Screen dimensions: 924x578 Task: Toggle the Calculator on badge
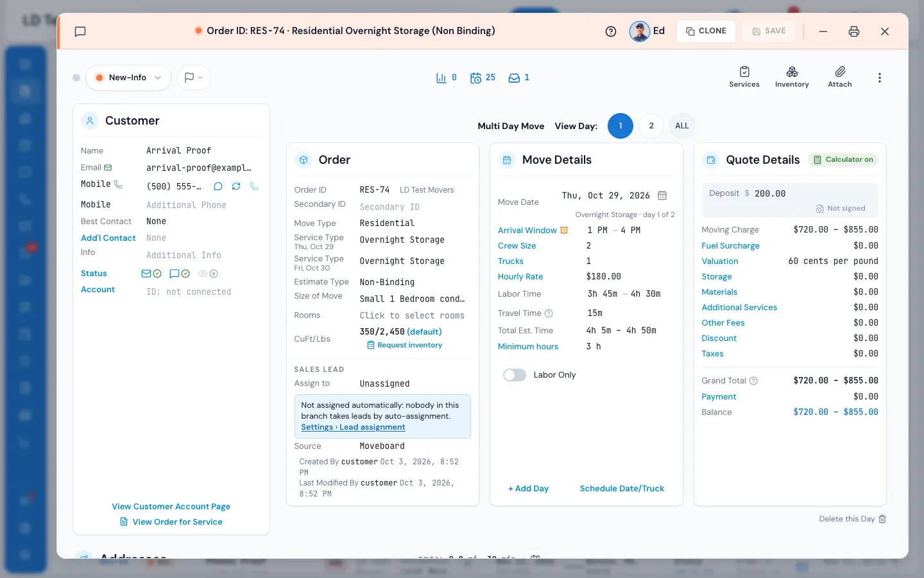[843, 160]
